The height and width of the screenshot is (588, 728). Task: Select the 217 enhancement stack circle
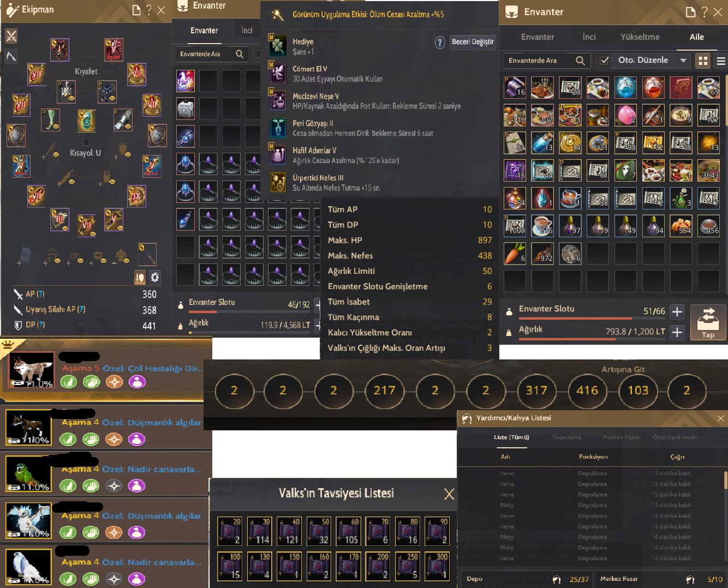(x=384, y=391)
